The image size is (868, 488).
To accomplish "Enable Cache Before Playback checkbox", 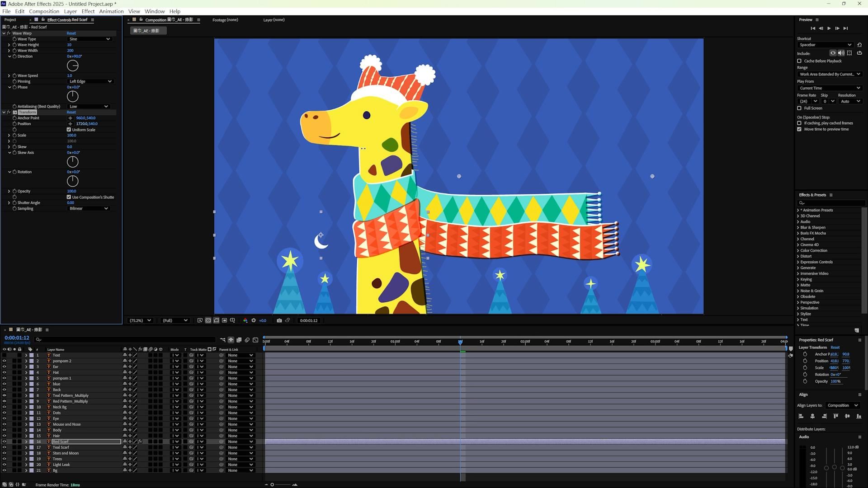I will pos(799,61).
